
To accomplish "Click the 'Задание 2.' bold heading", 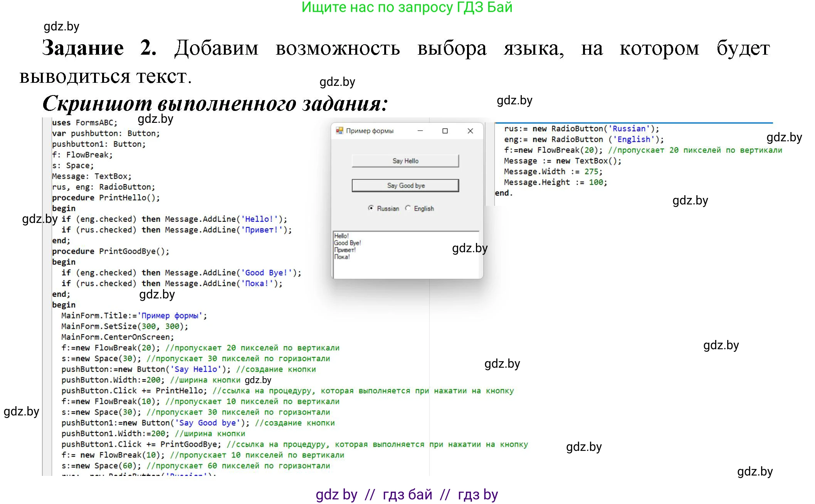I will 99,48.
